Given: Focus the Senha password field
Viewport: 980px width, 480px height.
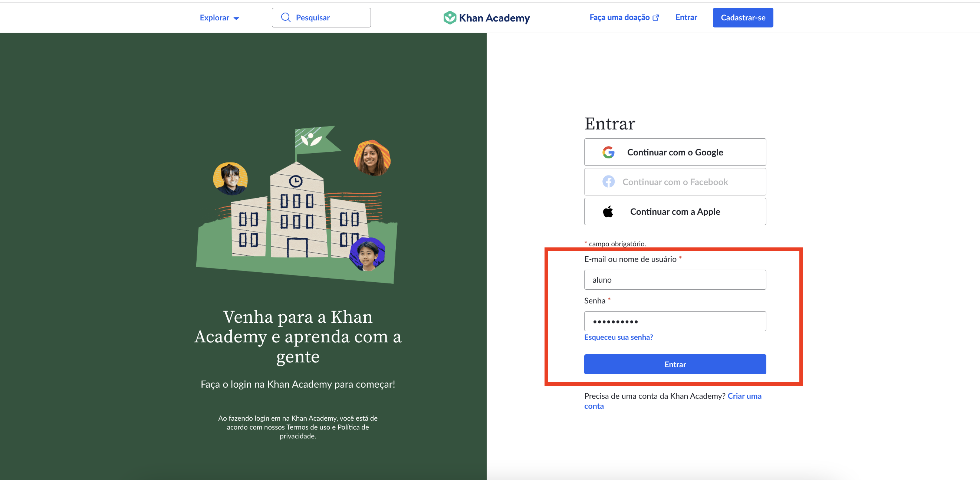Looking at the screenshot, I should (675, 321).
